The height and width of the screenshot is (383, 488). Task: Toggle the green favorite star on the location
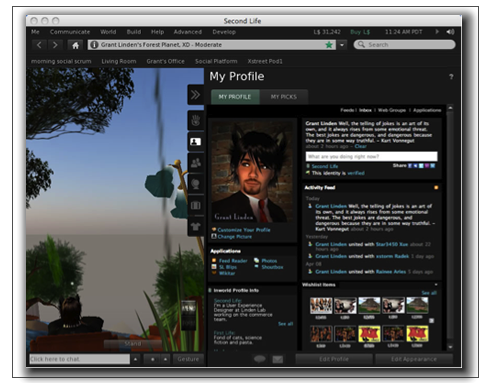click(x=329, y=45)
